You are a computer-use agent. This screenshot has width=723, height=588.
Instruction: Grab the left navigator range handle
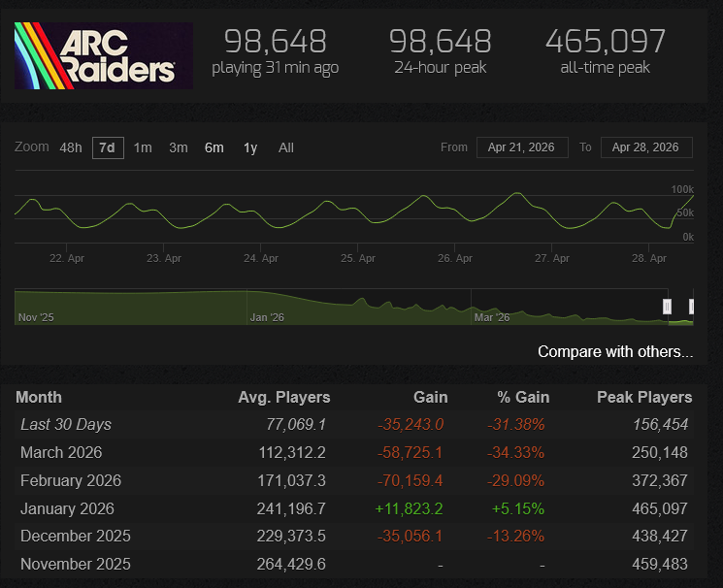click(x=667, y=307)
